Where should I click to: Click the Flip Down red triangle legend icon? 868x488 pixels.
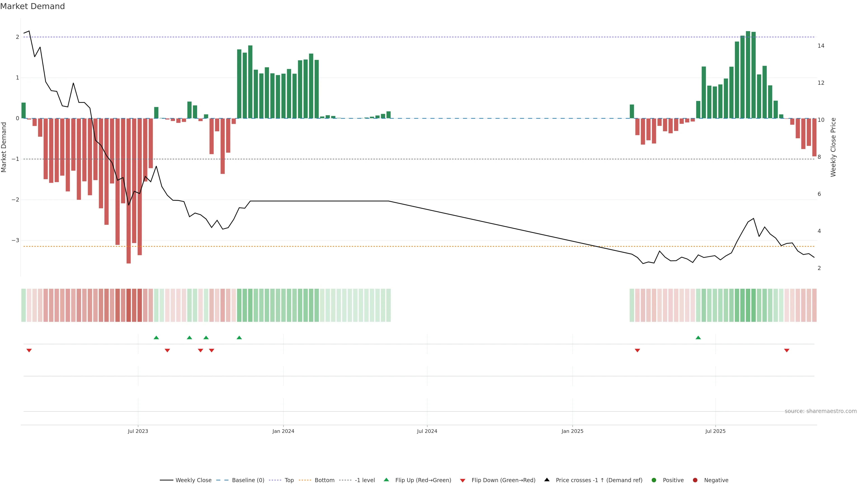[463, 480]
